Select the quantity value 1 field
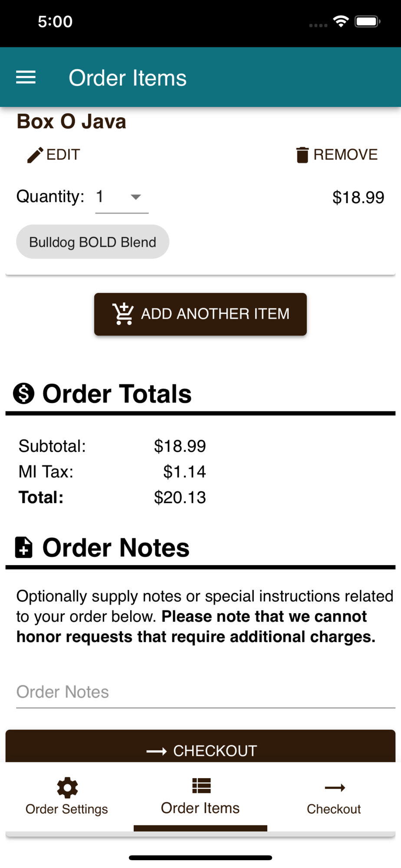 tap(122, 197)
